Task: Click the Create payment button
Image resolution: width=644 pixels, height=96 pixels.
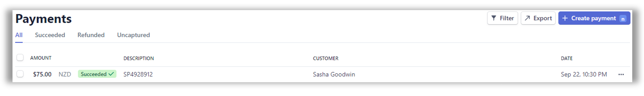Action: tap(594, 18)
